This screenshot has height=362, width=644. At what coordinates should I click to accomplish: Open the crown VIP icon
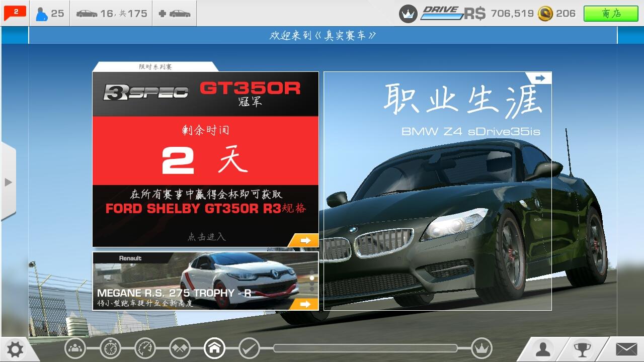[x=408, y=14]
